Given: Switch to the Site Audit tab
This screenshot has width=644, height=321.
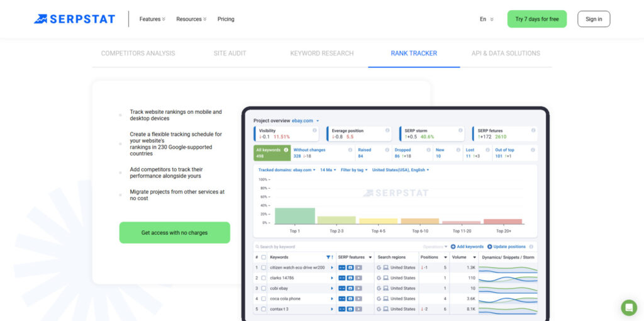Looking at the screenshot, I should [230, 53].
